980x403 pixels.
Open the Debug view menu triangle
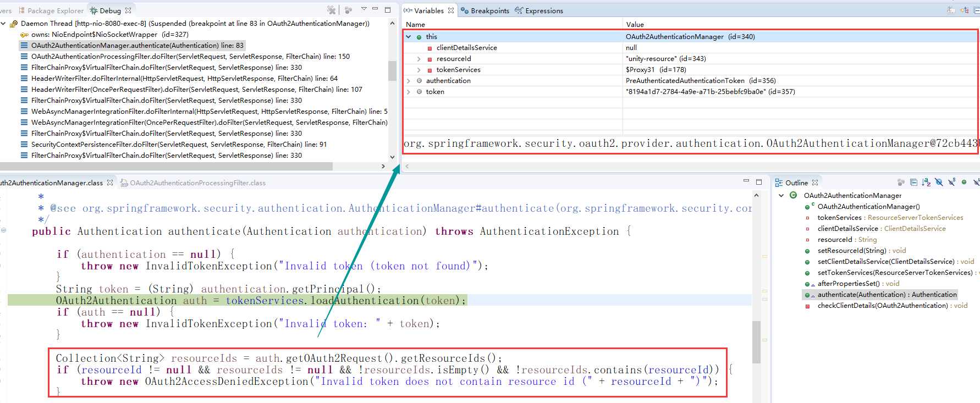(364, 9)
